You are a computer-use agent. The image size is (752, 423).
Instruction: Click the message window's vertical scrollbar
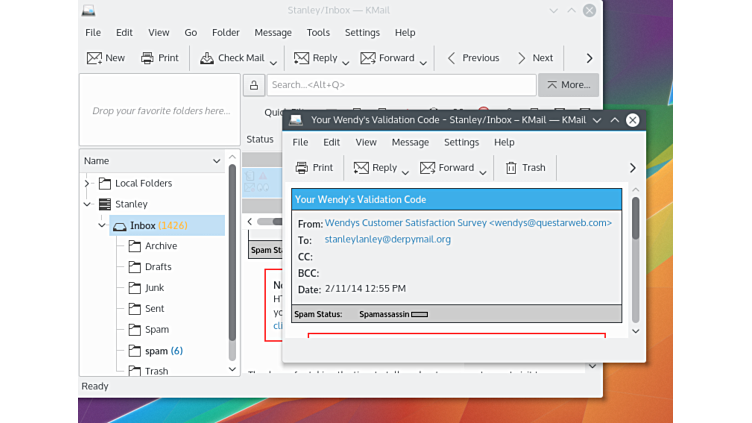(635, 260)
